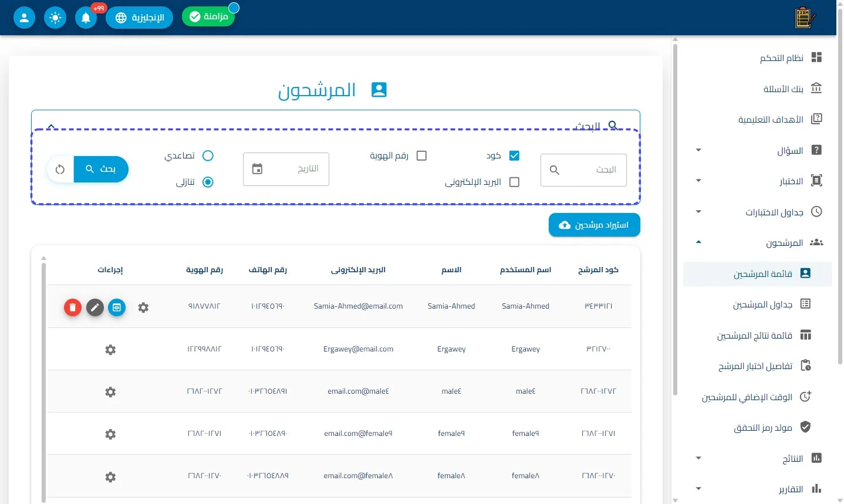This screenshot has height=504, width=844.
Task: Open the calendar icon in التاريخ field
Action: point(257,169)
